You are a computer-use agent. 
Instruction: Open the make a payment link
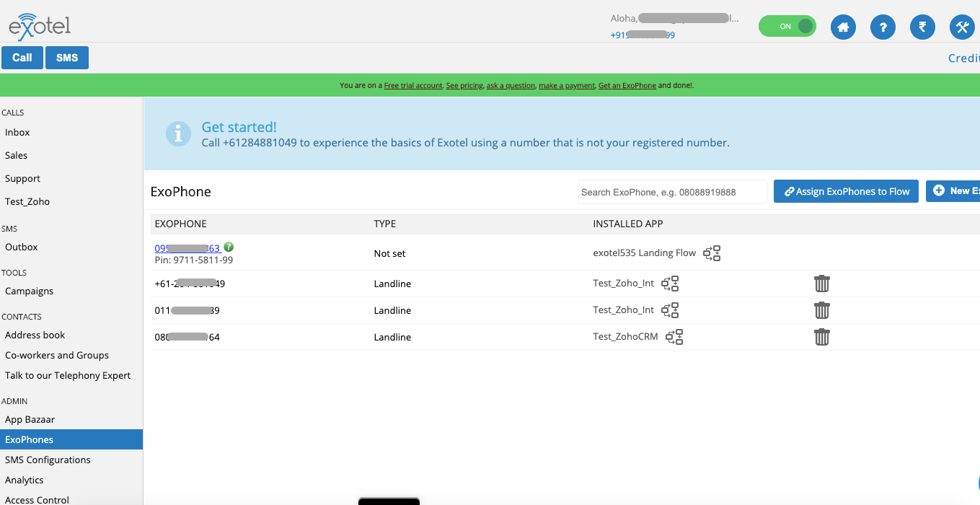[x=567, y=85]
